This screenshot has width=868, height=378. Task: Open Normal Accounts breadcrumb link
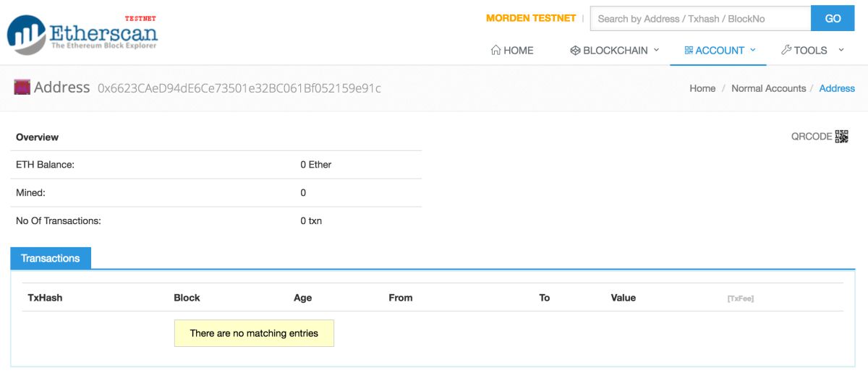[x=768, y=88]
